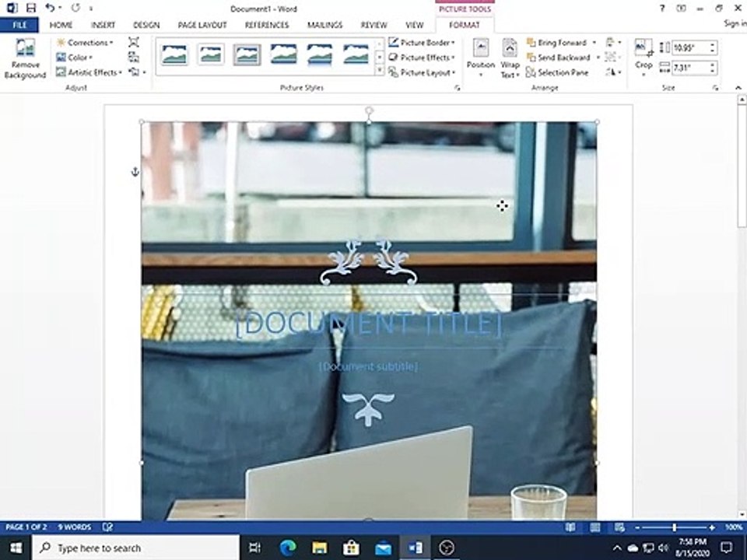The height and width of the screenshot is (560, 747).
Task: Click the Shape Width input field
Action: click(x=690, y=68)
